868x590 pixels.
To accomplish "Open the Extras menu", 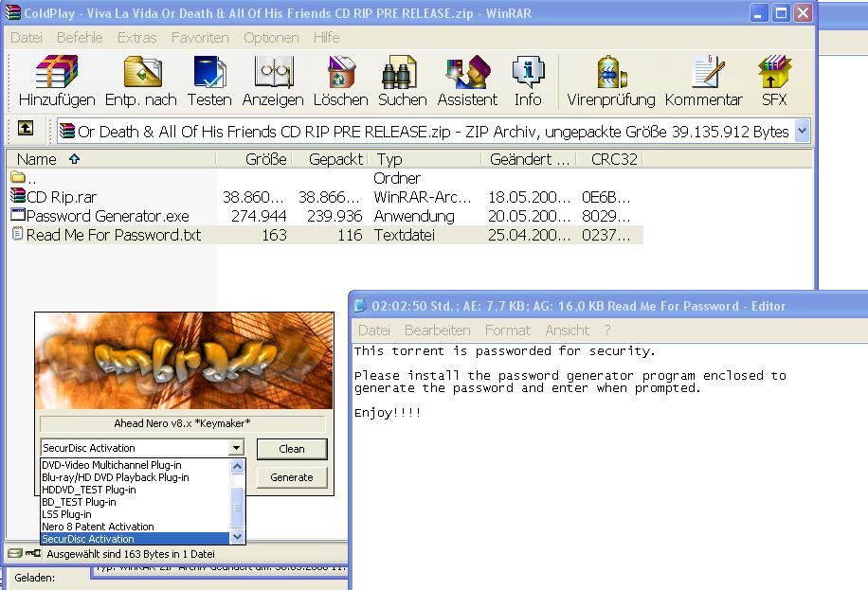I will tap(136, 38).
